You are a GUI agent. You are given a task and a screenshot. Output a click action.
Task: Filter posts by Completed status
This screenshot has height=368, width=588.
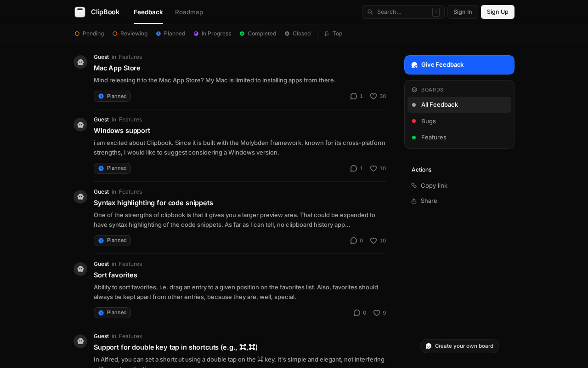click(x=258, y=34)
